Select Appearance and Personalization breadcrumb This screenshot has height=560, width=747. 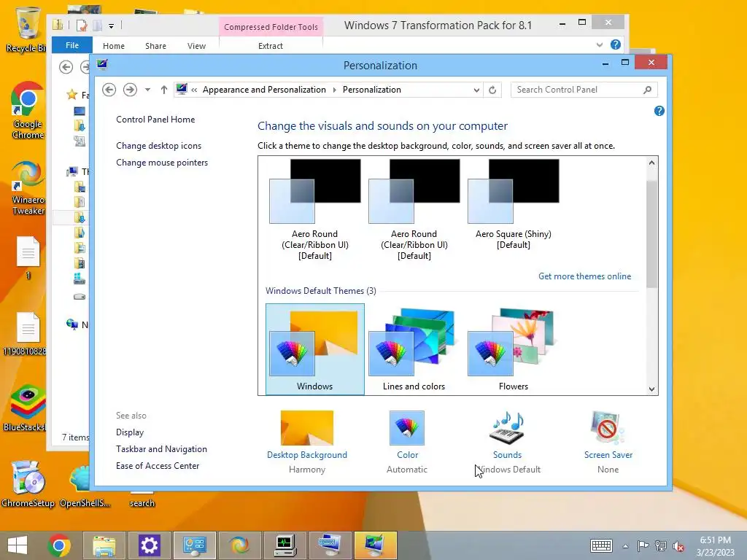tap(264, 90)
